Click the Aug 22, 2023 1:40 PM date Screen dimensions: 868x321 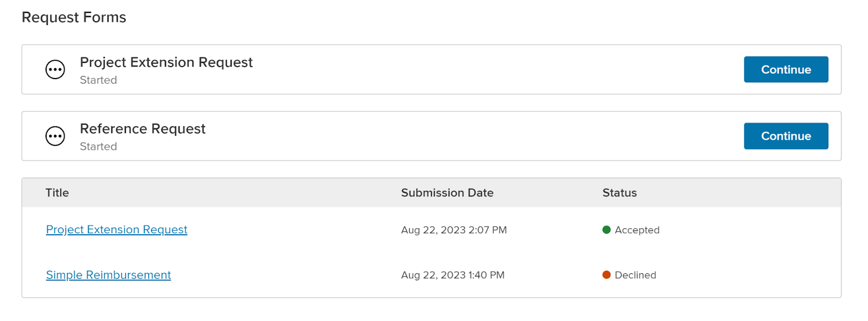452,275
